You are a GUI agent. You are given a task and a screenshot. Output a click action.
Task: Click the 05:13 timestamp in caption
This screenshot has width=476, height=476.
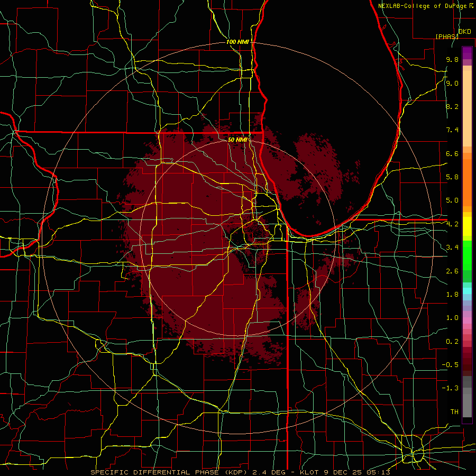coord(379,472)
